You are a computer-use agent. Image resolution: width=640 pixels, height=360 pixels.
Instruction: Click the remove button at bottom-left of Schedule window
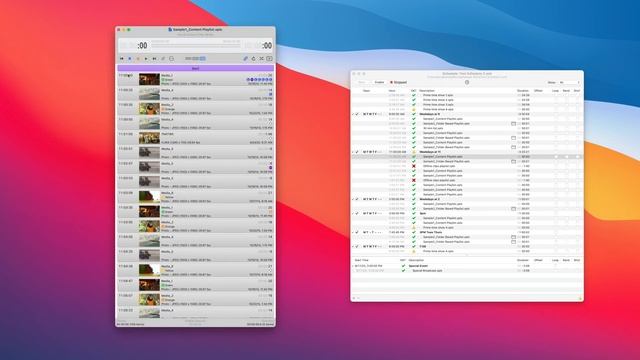tap(358, 298)
